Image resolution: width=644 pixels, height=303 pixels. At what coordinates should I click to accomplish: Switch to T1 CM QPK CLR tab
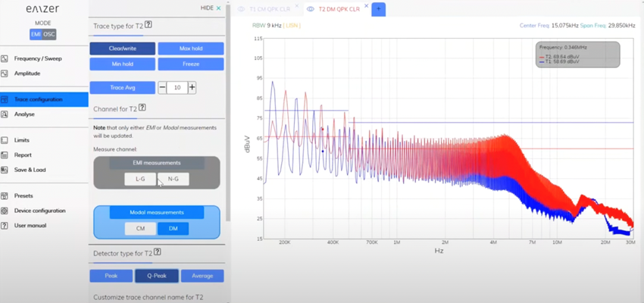pos(269,9)
